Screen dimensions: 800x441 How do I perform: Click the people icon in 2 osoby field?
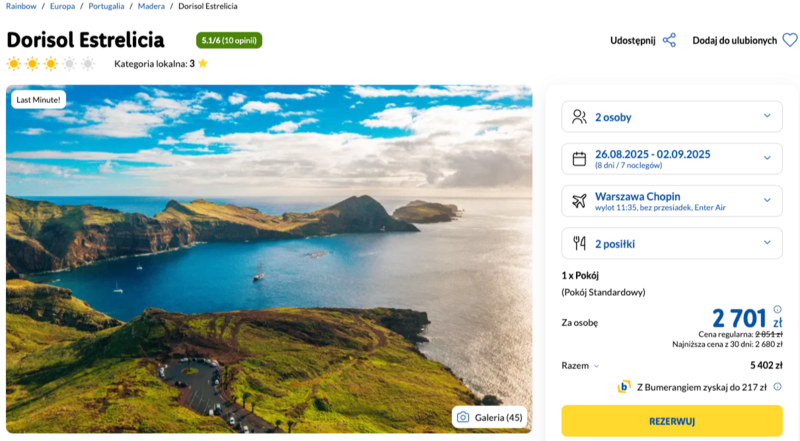point(579,117)
